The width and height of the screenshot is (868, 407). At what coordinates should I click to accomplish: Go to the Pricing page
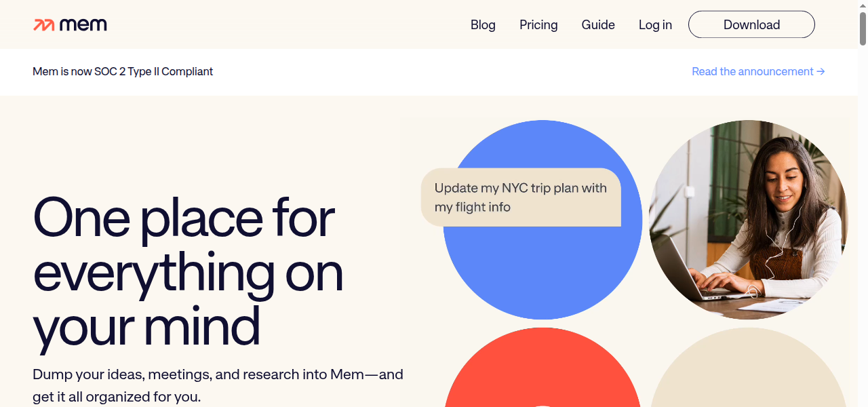click(538, 25)
